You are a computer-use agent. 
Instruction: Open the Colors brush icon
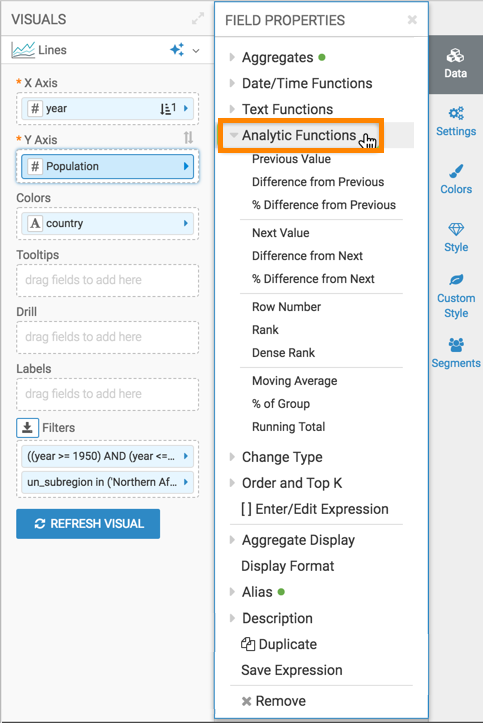pyautogui.click(x=456, y=172)
